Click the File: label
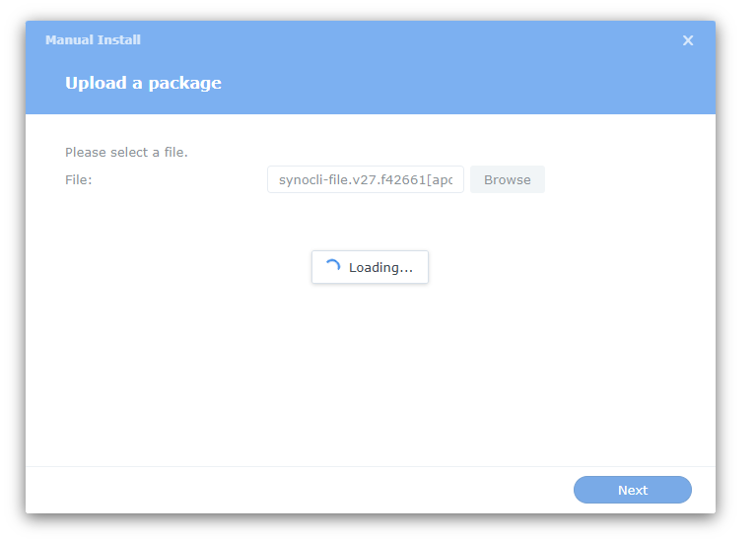 (x=78, y=179)
